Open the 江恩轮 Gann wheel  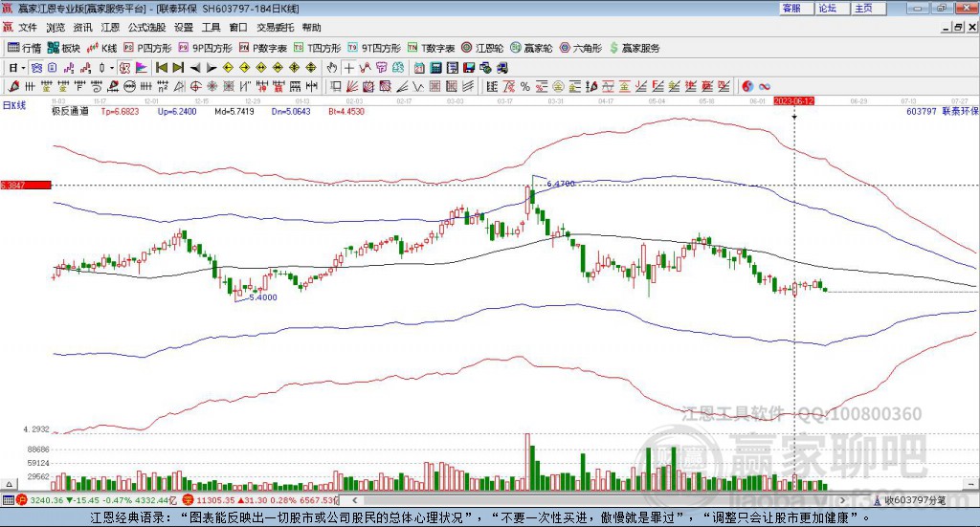482,48
